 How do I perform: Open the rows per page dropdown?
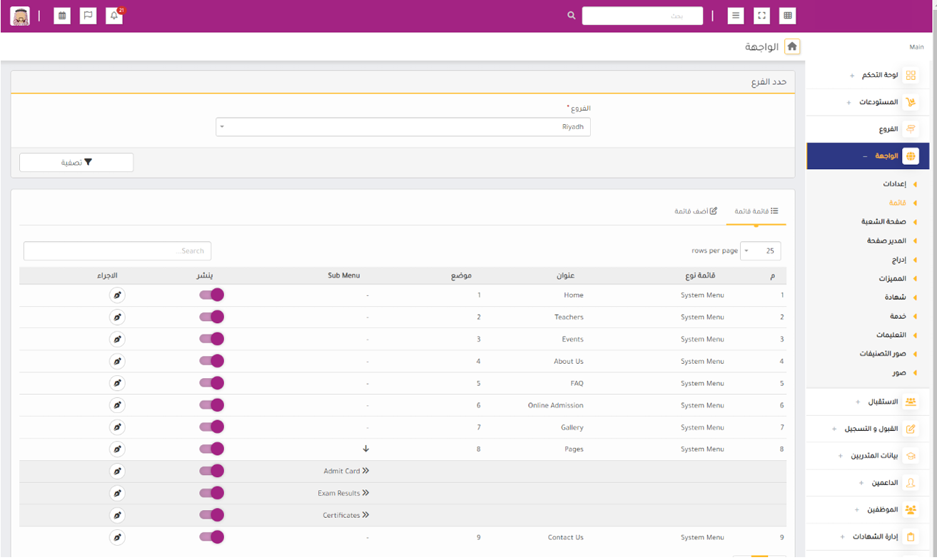click(761, 251)
